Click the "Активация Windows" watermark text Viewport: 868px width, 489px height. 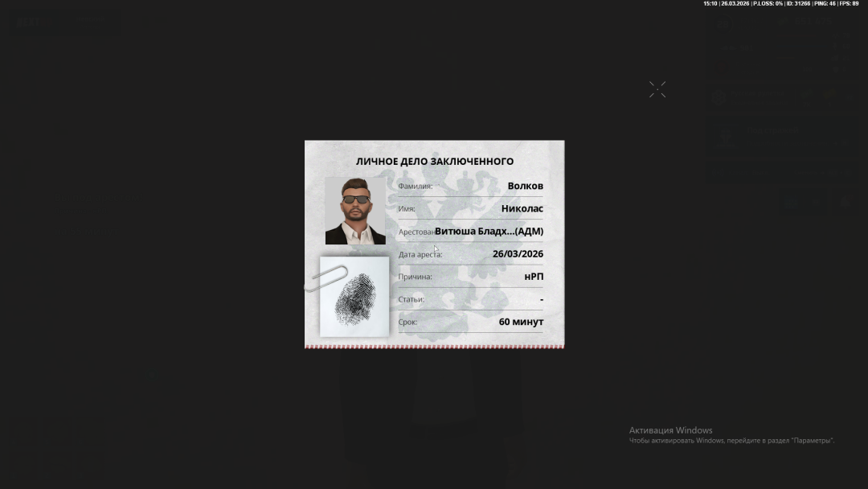pyautogui.click(x=670, y=430)
